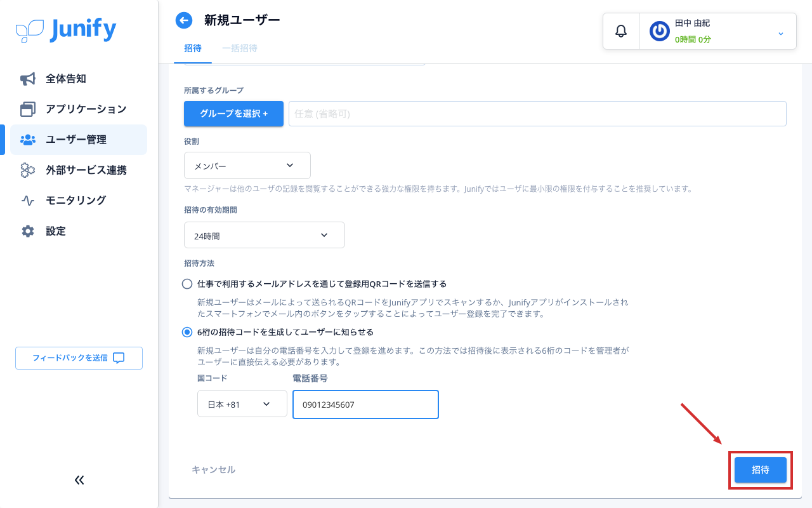
Task: Open the 役割 メンバー dropdown
Action: (247, 165)
